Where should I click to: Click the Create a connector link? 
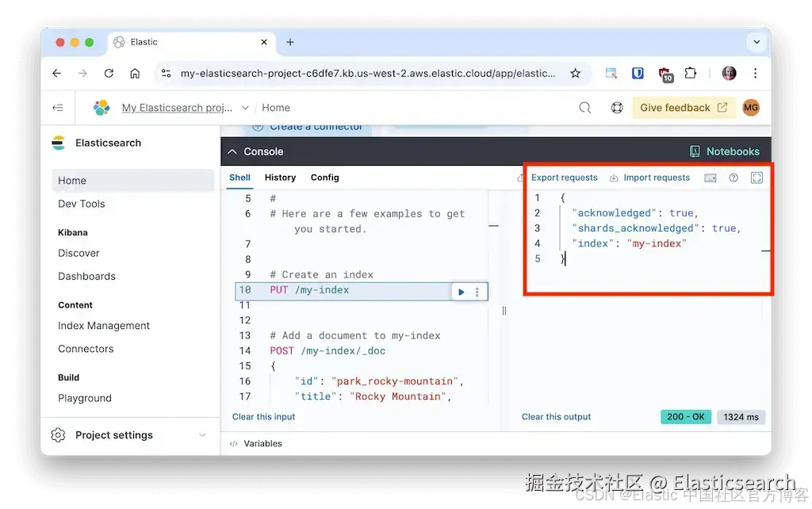coord(308,128)
